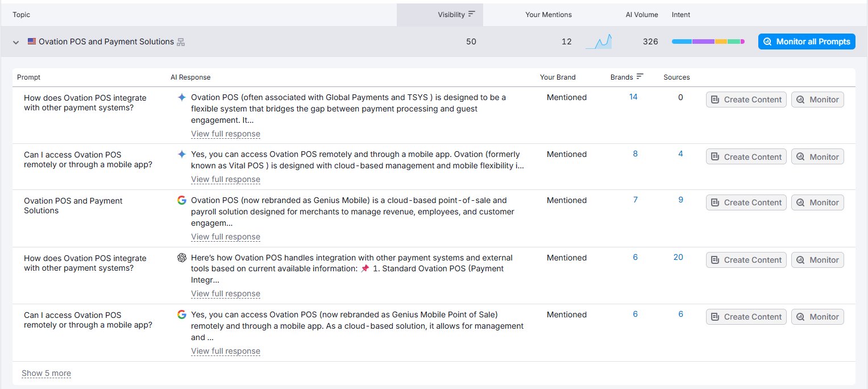Click the Monitor all Prompts button
The height and width of the screenshot is (389, 868).
pos(807,42)
